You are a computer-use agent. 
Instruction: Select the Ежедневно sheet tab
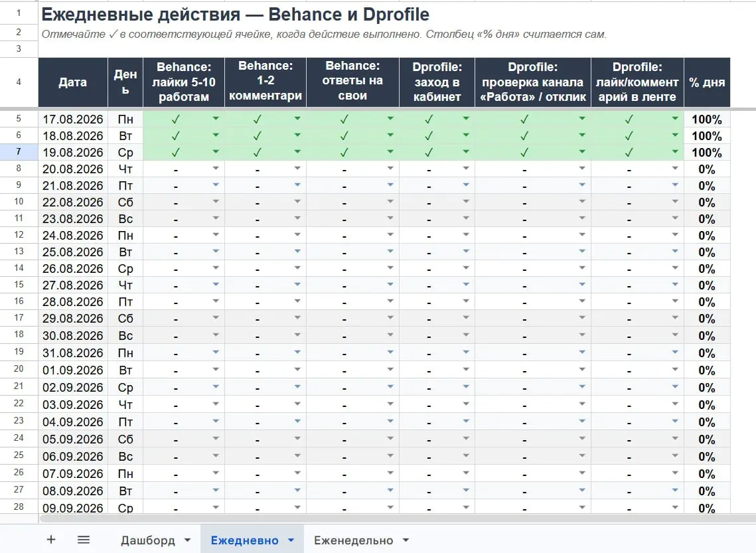(x=244, y=540)
